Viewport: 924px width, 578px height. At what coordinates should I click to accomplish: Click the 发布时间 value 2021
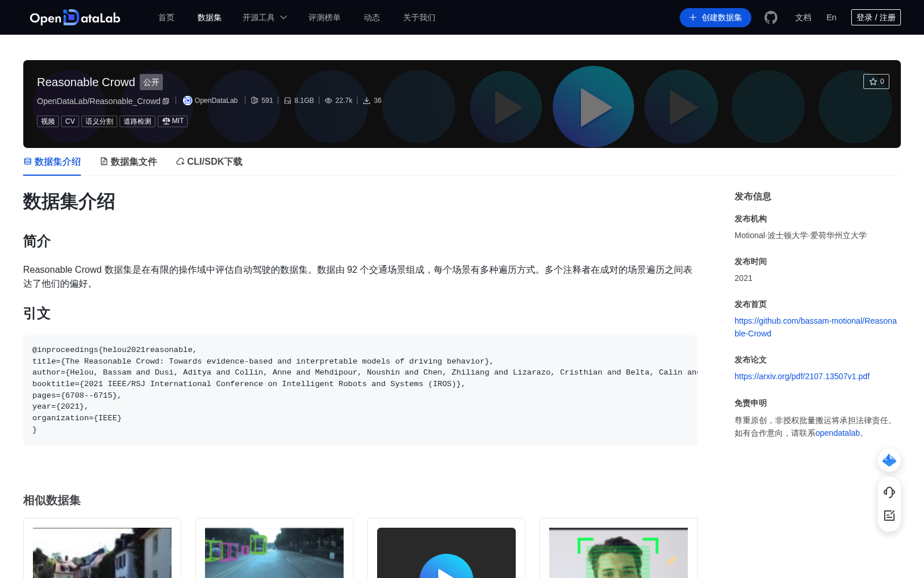(x=743, y=278)
